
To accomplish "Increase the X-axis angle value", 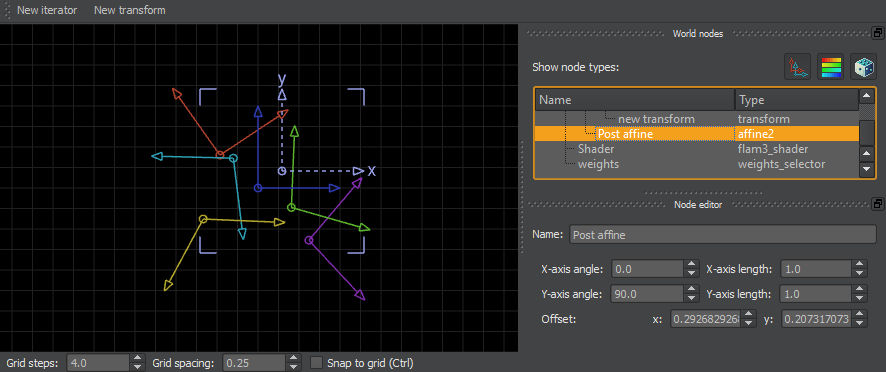I will tap(691, 265).
